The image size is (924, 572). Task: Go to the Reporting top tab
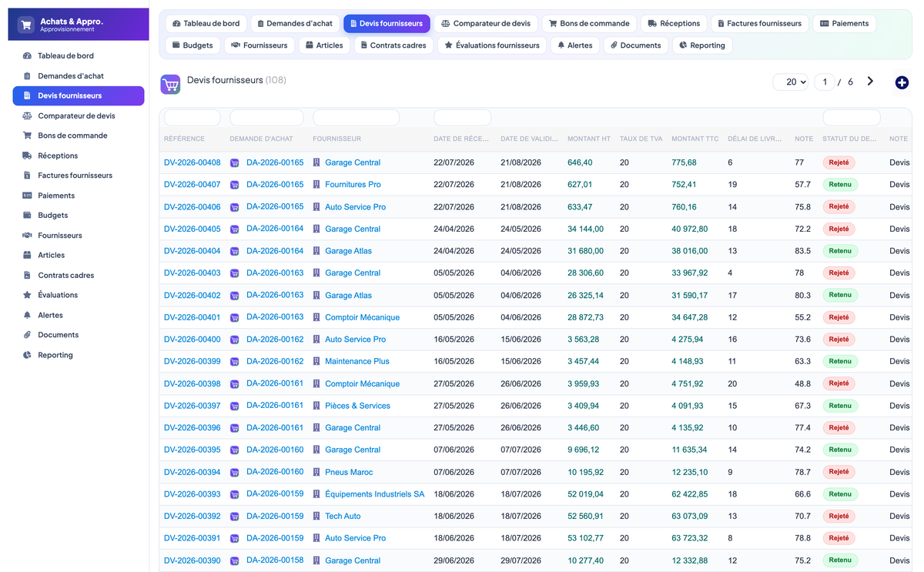coord(702,45)
